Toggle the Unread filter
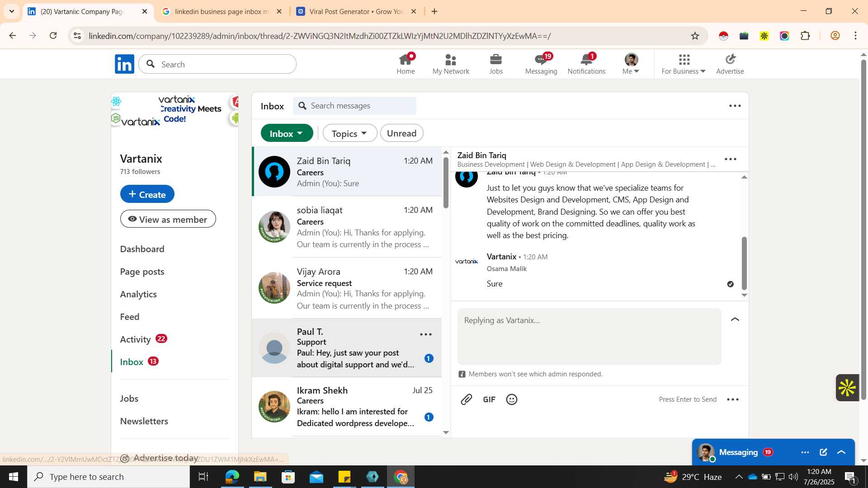This screenshot has width=868, height=488. click(401, 133)
